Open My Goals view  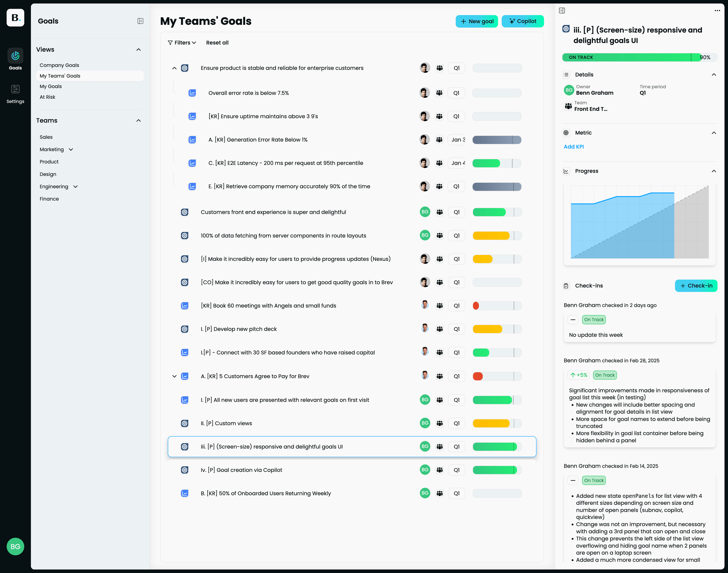pyautogui.click(x=51, y=86)
